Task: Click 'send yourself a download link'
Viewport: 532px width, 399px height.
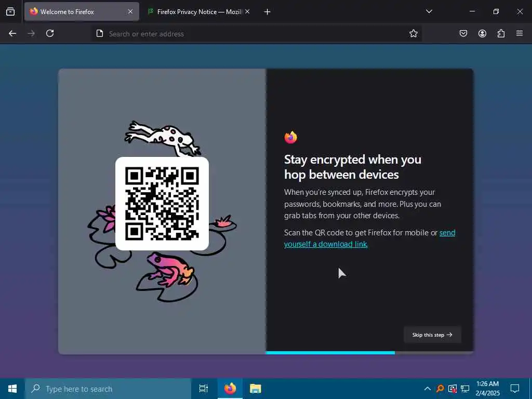Action: click(369, 238)
